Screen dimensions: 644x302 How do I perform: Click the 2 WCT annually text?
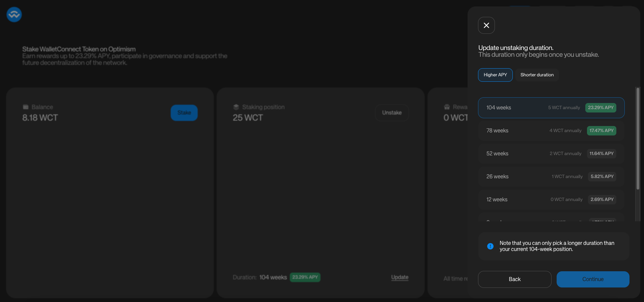pos(565,154)
